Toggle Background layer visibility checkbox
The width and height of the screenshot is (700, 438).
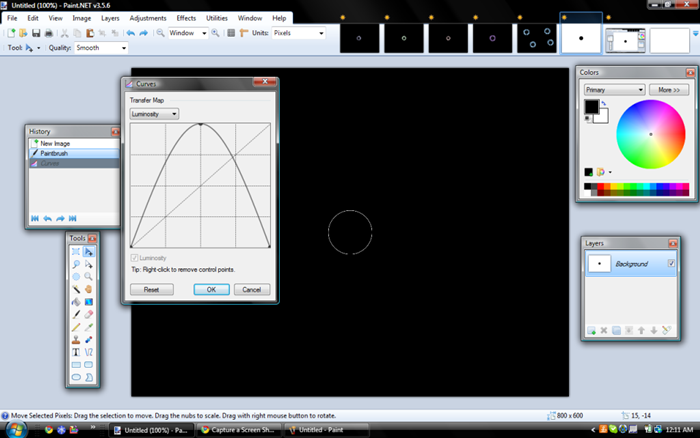coord(671,263)
